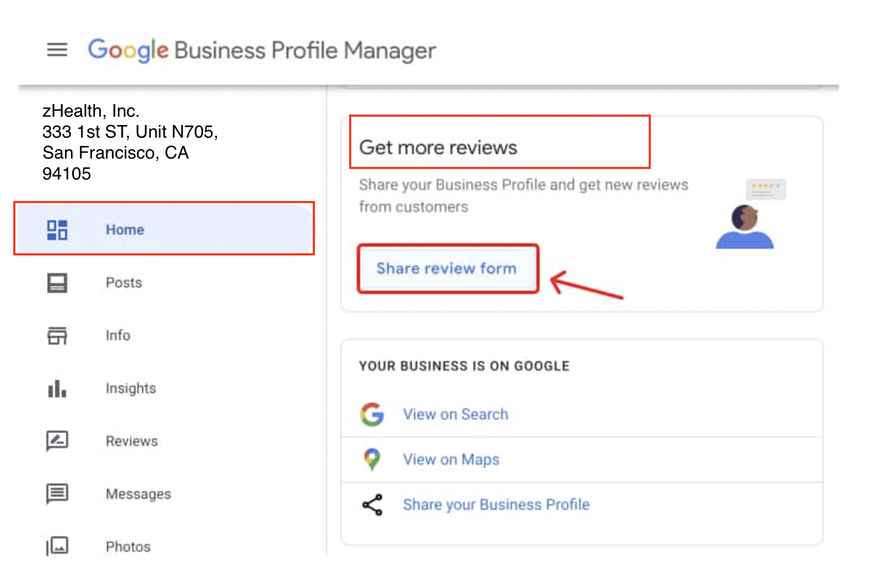
Task: Click the Home dashboard icon
Action: click(57, 230)
